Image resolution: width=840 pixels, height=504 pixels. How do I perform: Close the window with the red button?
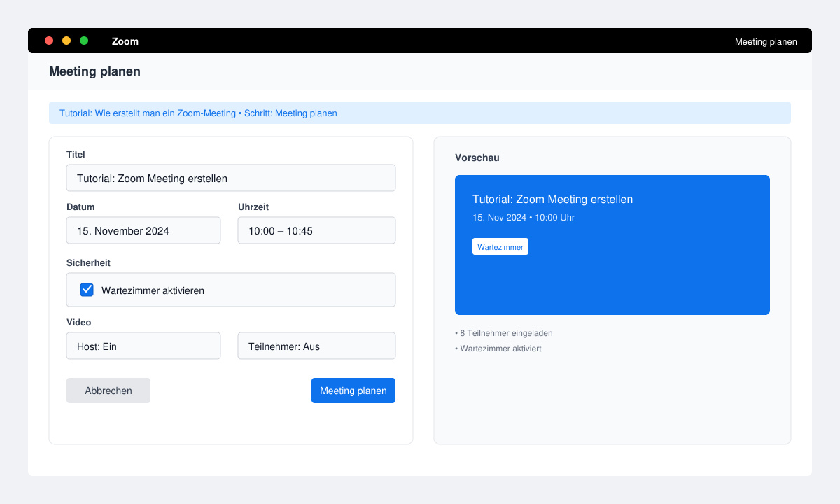[x=49, y=41]
